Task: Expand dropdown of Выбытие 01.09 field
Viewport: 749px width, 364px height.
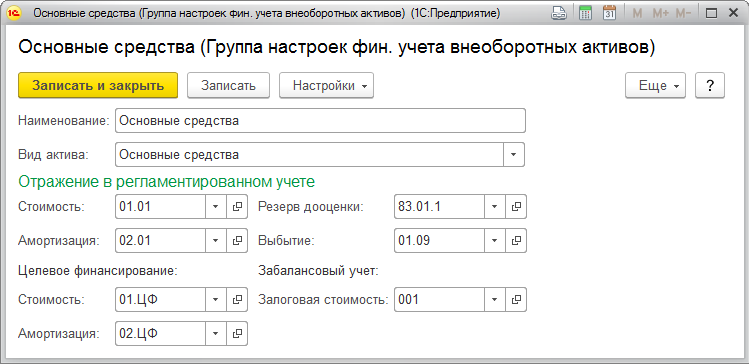Action: 495,240
